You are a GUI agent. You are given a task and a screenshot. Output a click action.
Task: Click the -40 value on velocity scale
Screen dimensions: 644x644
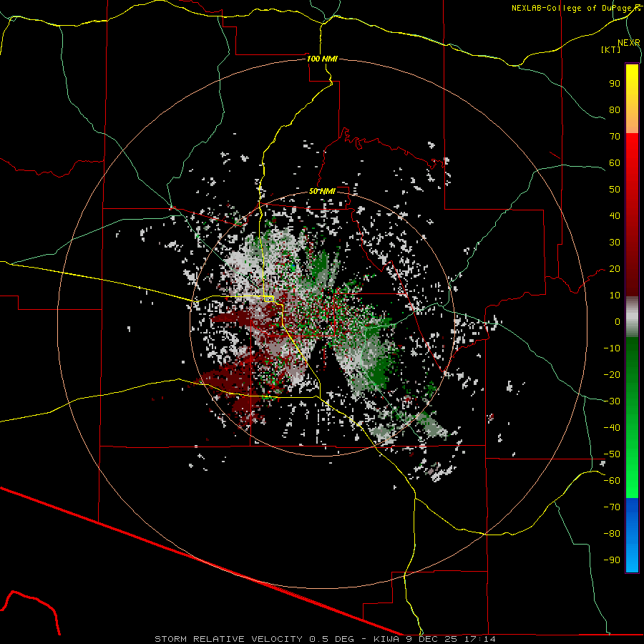(x=612, y=428)
